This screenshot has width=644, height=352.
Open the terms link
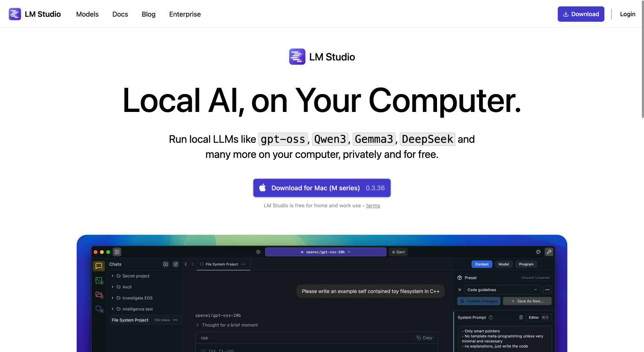coord(373,205)
